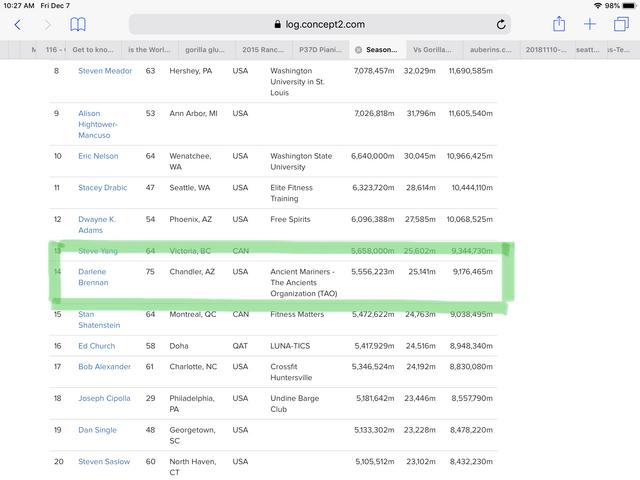Close the Season tab with its X
640x480 pixels.
coord(358,50)
